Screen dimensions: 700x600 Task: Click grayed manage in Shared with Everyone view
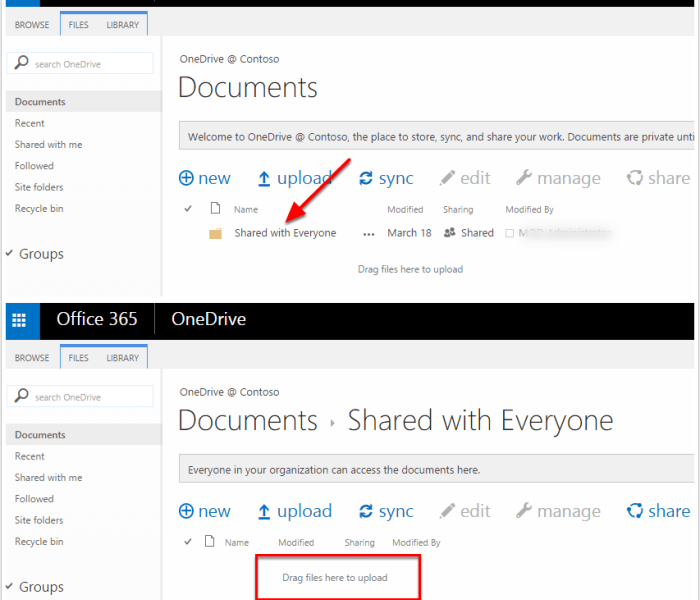[x=558, y=511]
